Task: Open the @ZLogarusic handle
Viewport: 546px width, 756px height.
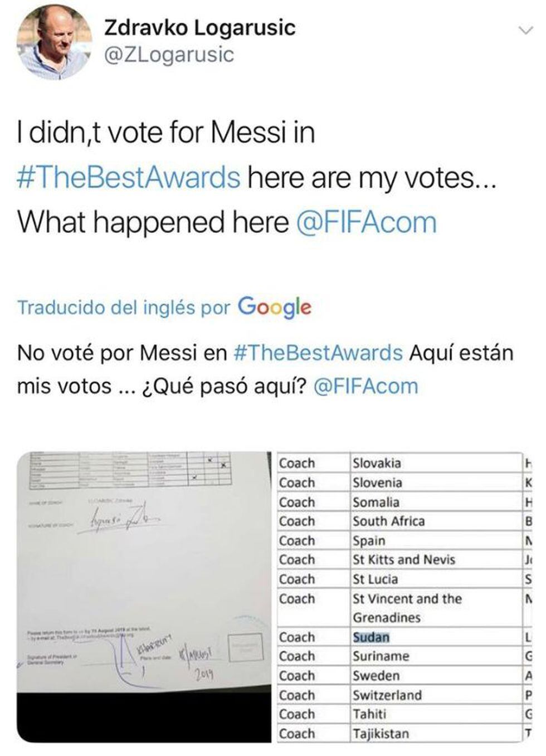Action: 169,55
